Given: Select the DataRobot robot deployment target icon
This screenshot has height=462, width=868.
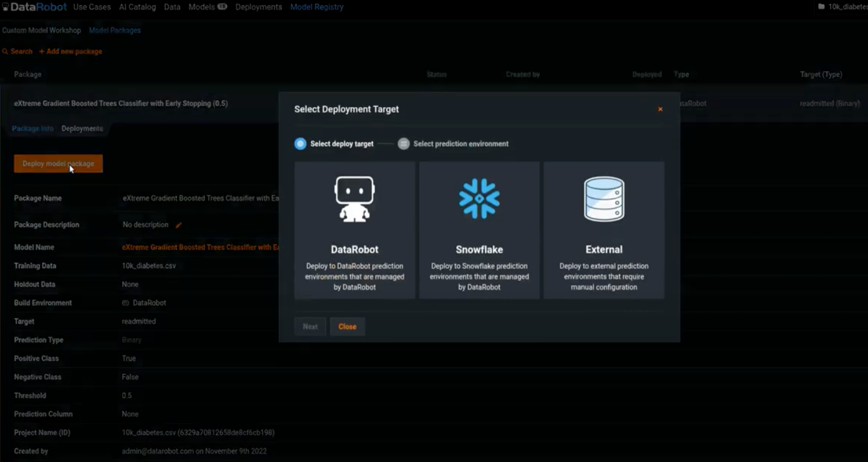Looking at the screenshot, I should coord(354,197).
